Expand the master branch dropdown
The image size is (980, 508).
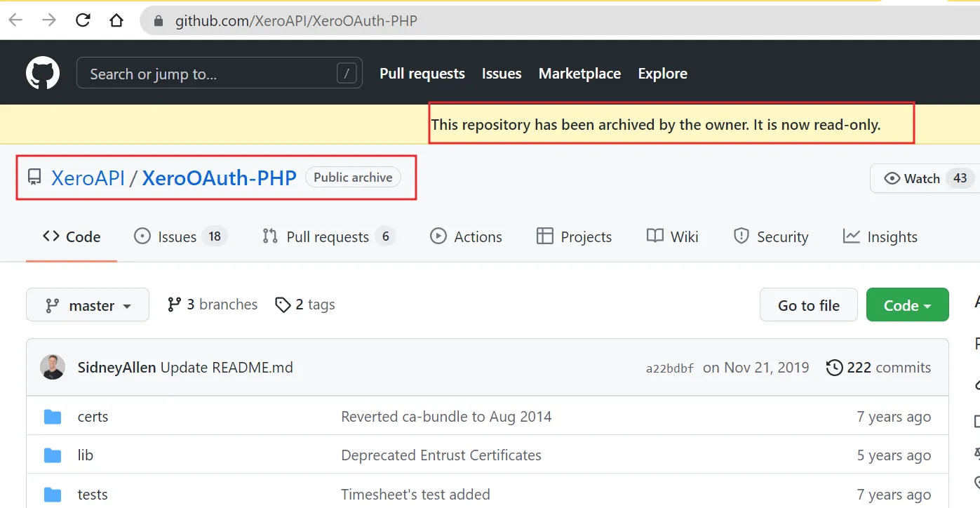point(88,305)
